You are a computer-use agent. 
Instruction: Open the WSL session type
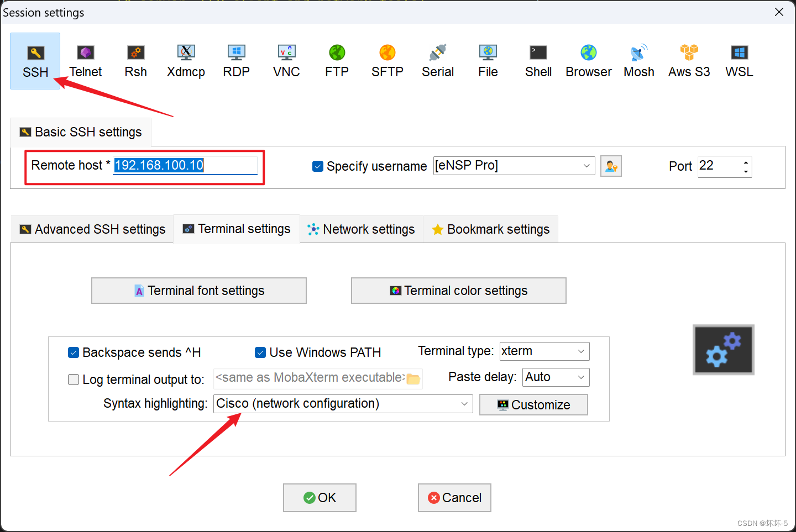pyautogui.click(x=739, y=60)
